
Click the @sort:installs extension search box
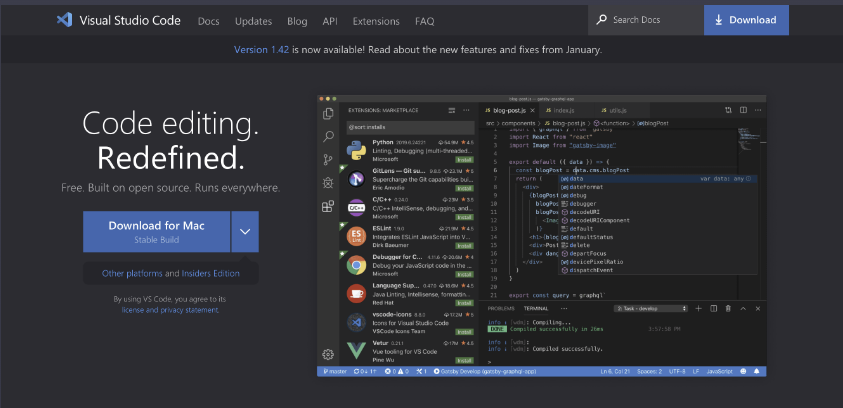coord(410,127)
